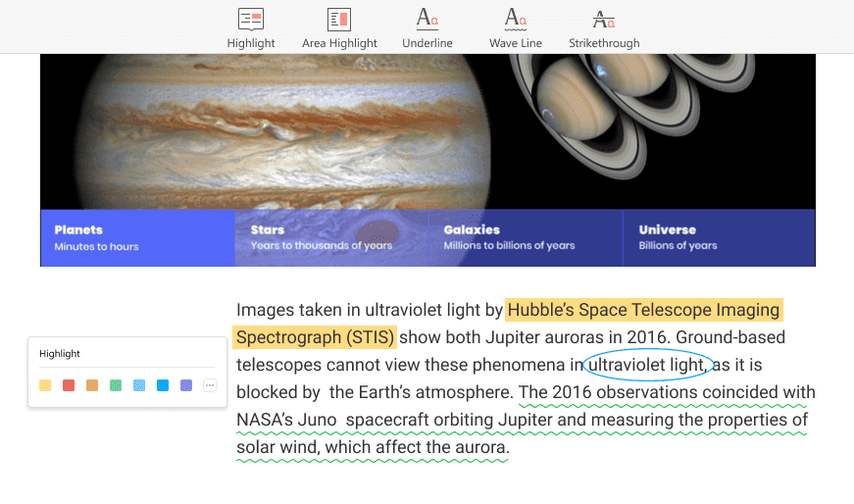Pick the bright blue highlight color

point(163,385)
